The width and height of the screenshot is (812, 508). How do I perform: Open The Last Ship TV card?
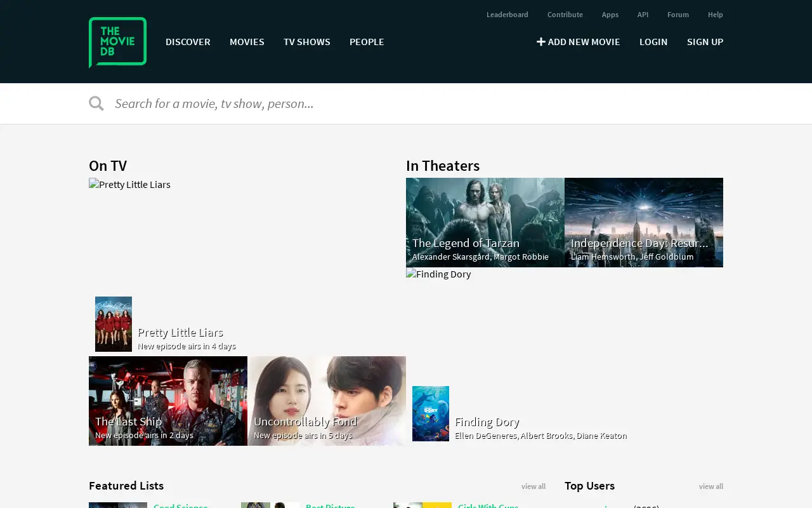click(168, 401)
